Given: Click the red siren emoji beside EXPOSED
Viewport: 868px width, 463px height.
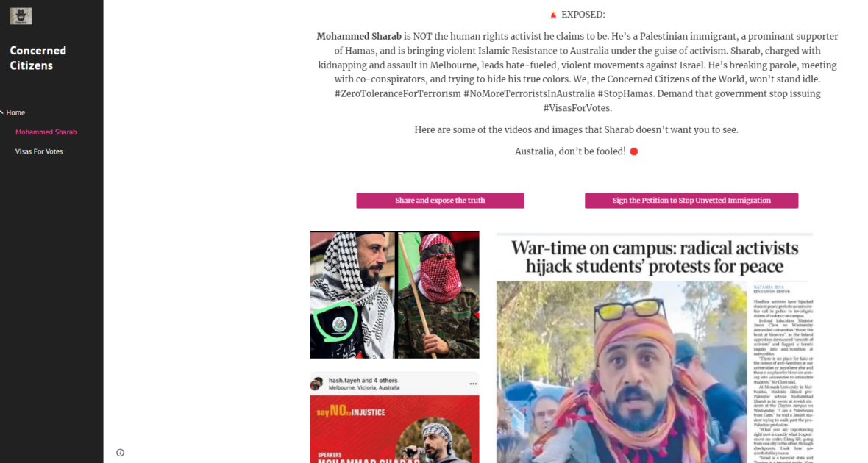Looking at the screenshot, I should (x=553, y=15).
